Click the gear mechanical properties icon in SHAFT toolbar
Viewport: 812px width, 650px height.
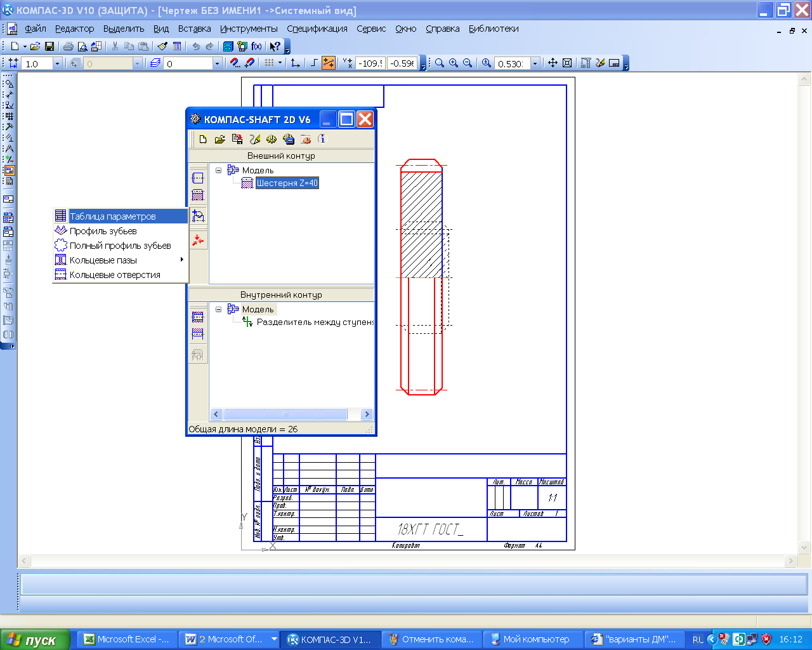coord(272,139)
